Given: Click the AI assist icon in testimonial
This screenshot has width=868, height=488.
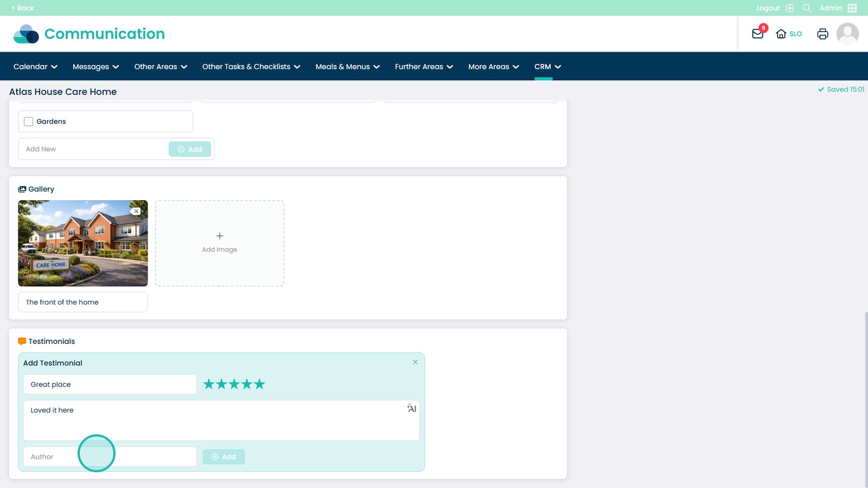Looking at the screenshot, I should tap(412, 408).
